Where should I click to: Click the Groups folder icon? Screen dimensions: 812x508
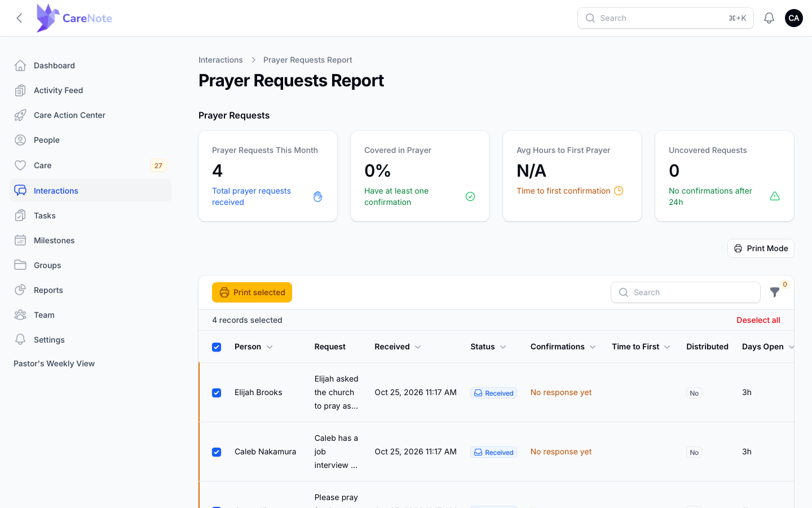(20, 265)
